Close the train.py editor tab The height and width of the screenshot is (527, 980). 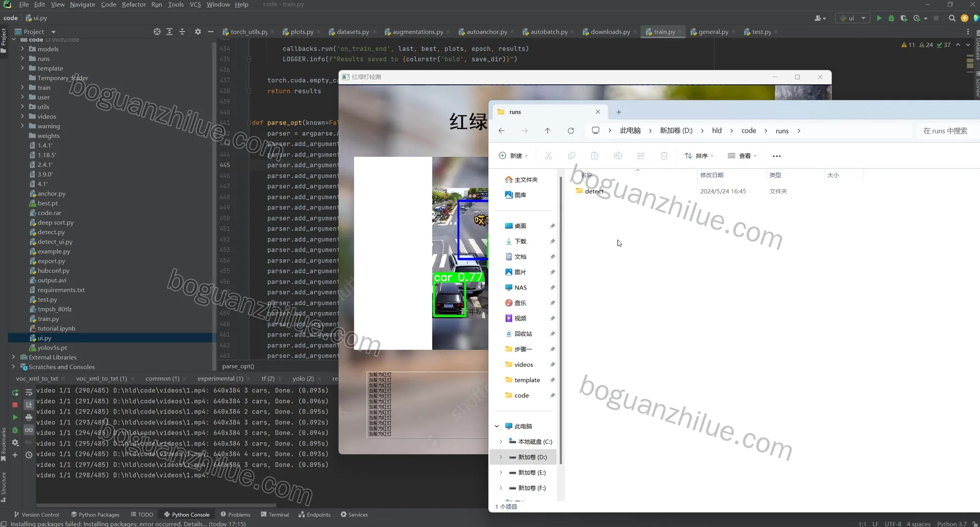coord(680,32)
